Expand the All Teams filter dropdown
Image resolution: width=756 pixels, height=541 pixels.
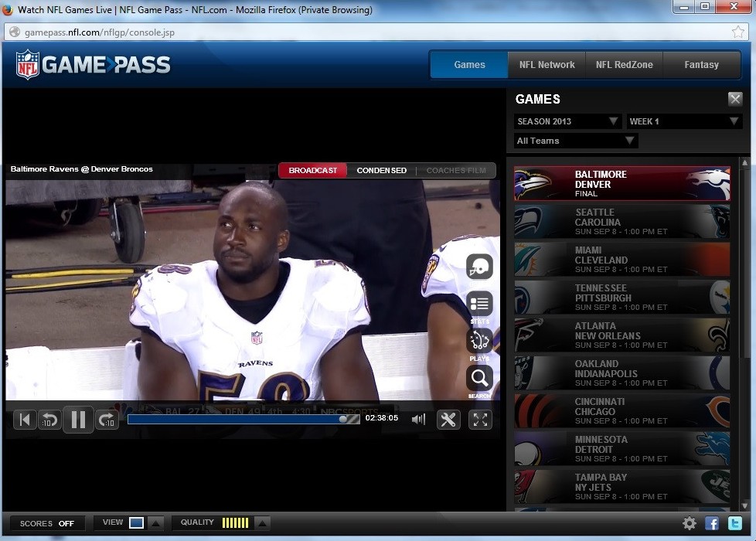point(576,141)
